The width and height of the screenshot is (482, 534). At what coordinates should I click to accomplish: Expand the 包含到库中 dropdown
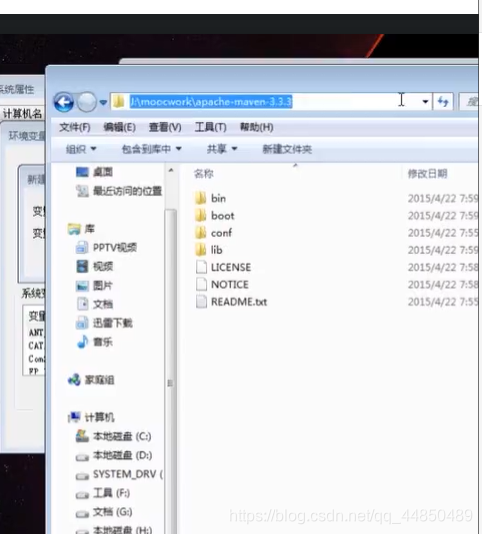pos(152,149)
